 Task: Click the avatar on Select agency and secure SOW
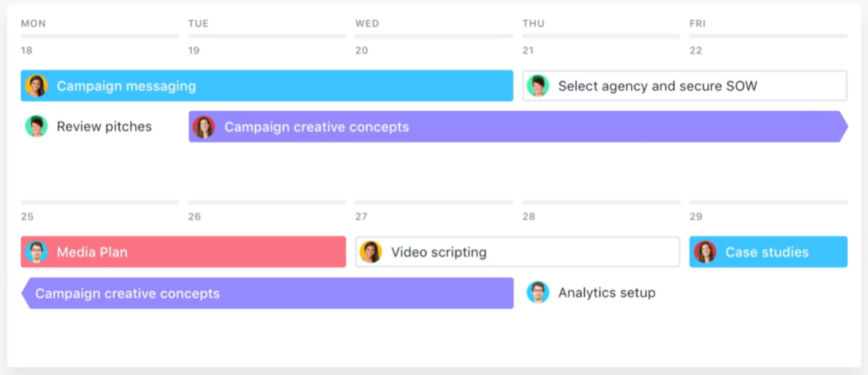[x=538, y=86]
